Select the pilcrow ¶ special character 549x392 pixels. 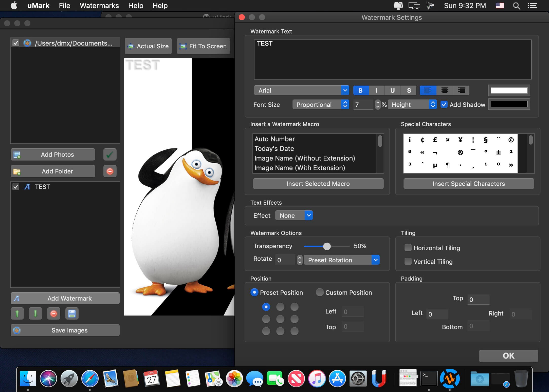click(448, 165)
